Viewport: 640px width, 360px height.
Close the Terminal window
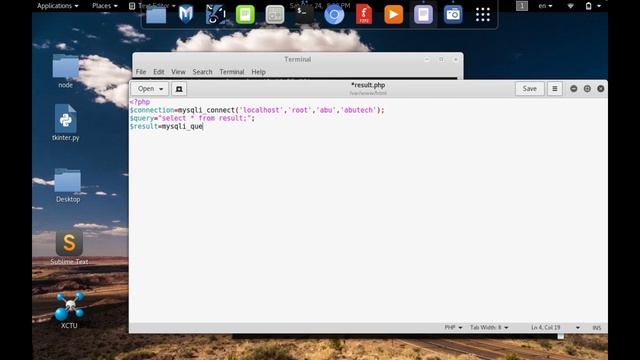(x=456, y=60)
